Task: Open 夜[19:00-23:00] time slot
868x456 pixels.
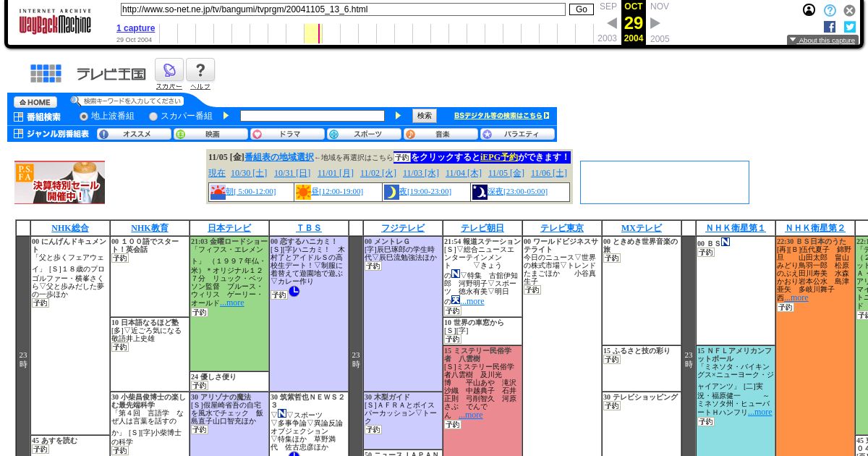Action: [425, 192]
